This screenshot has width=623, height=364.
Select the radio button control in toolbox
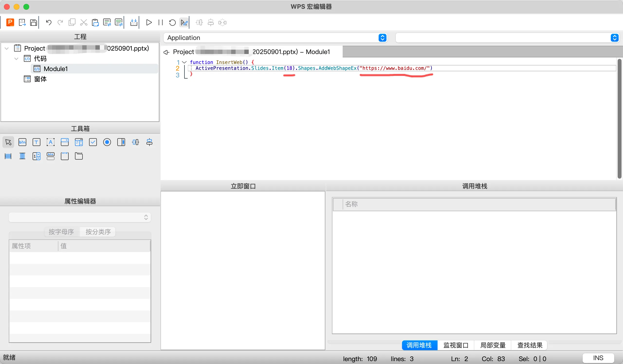tap(107, 142)
